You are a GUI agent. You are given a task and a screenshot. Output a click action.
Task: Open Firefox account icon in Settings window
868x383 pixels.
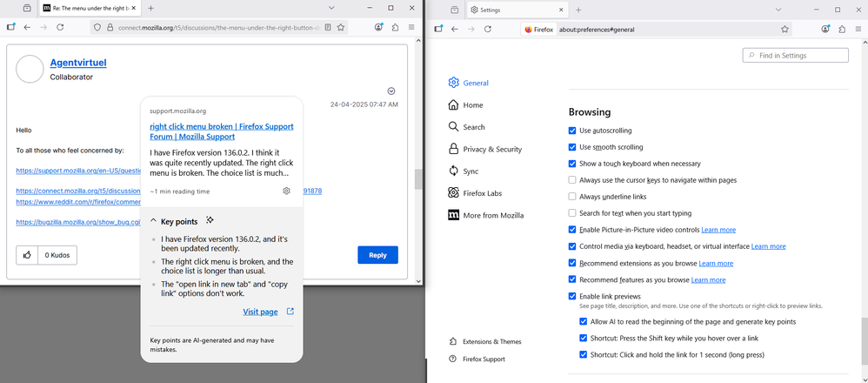825,29
